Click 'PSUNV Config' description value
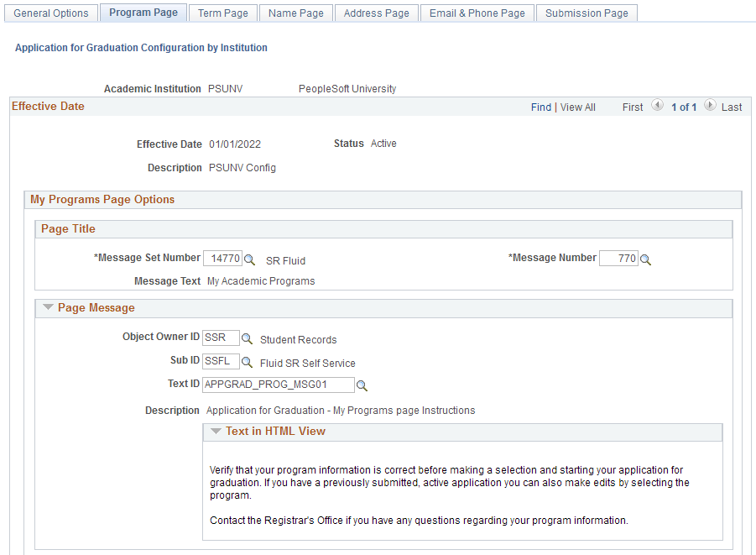756x555 pixels. [x=242, y=167]
